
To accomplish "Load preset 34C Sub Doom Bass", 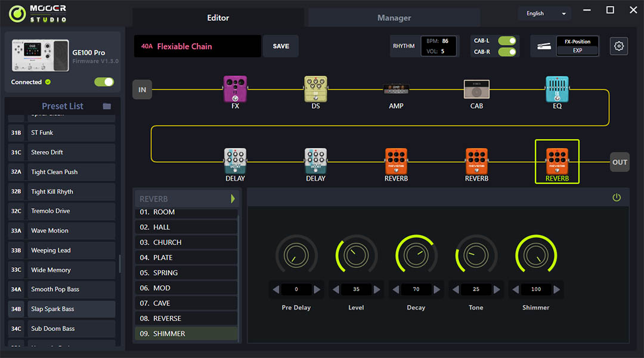I will pos(61,329).
